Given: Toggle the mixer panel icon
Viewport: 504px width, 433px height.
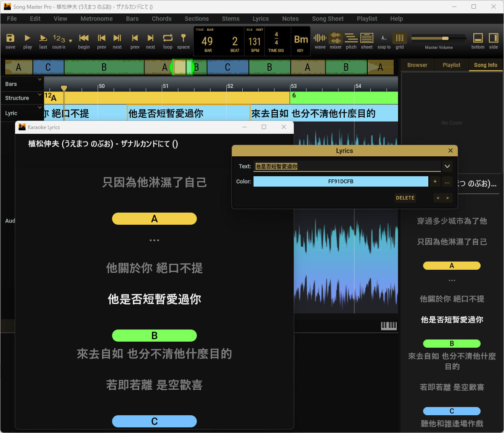Looking at the screenshot, I should [336, 38].
